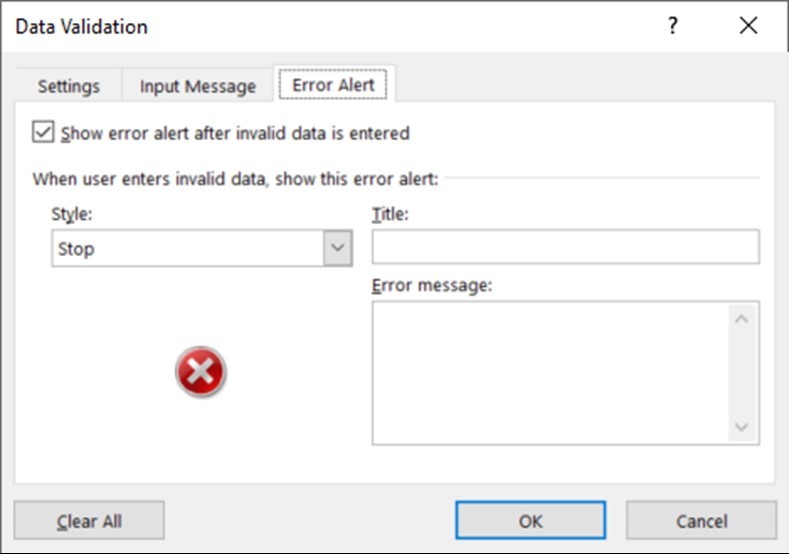Click the Error message scroll up arrow
This screenshot has width=789, height=555.
coord(741,320)
